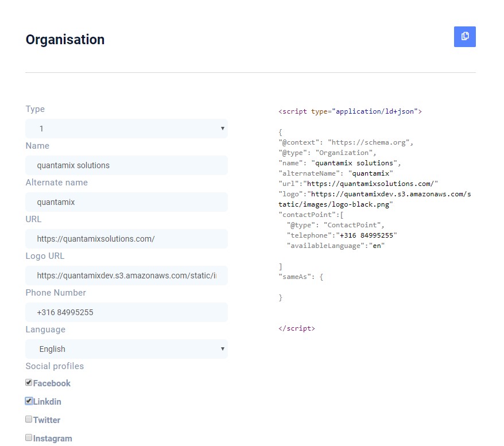Image resolution: width=504 pixels, height=446 pixels.
Task: Click the "@type": "ContactPoint" line
Action: pyautogui.click(x=336, y=225)
